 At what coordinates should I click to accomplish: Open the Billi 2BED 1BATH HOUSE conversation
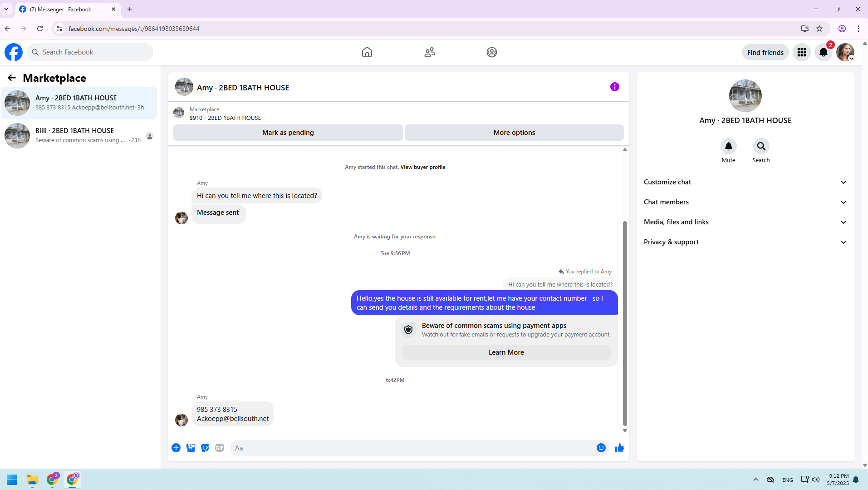click(79, 136)
